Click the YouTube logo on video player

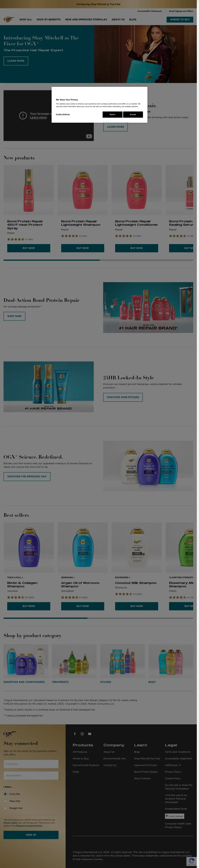point(89,136)
